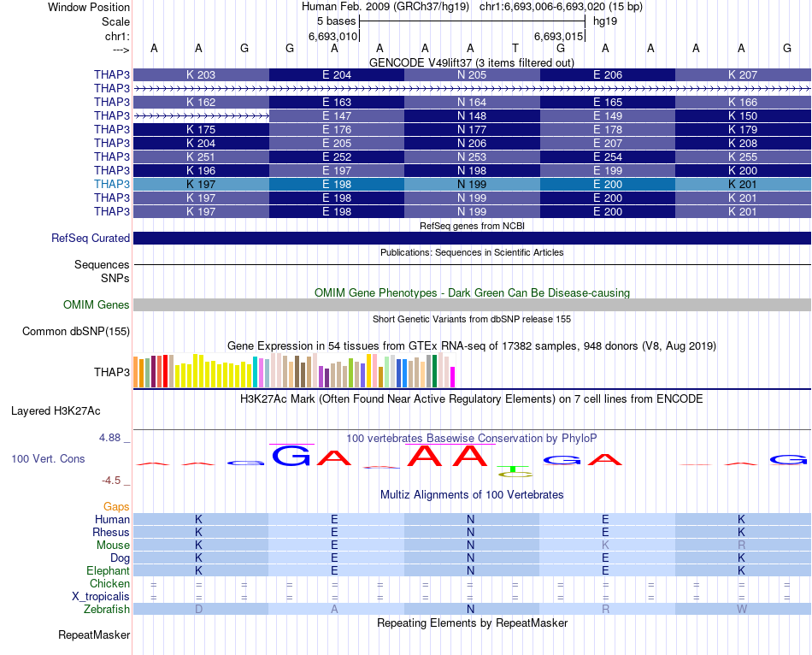The width and height of the screenshot is (812, 655).
Task: Click the Chicken species row label
Action: pos(109,583)
